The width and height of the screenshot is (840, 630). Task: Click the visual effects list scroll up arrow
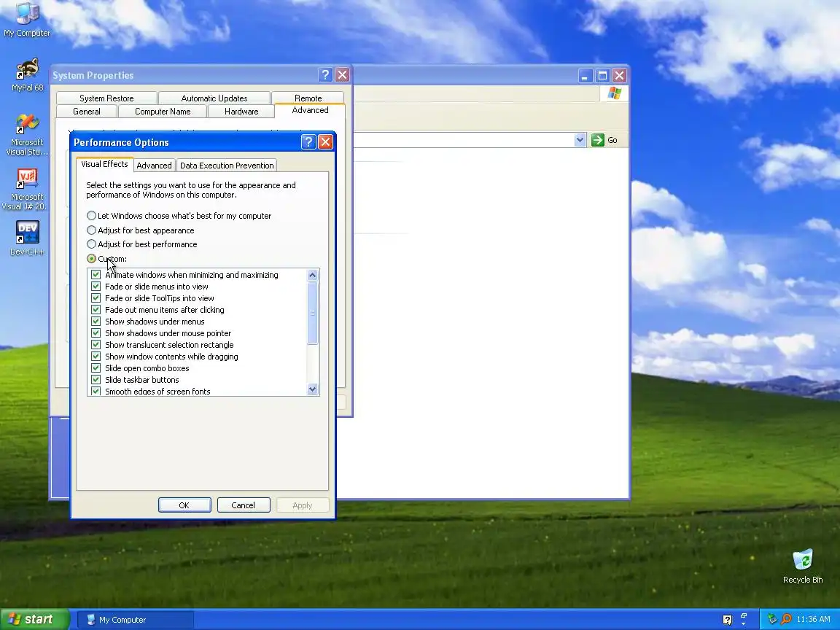click(313, 276)
